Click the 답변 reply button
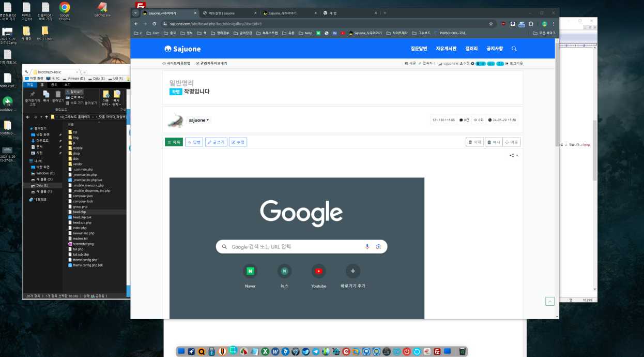 194,142
